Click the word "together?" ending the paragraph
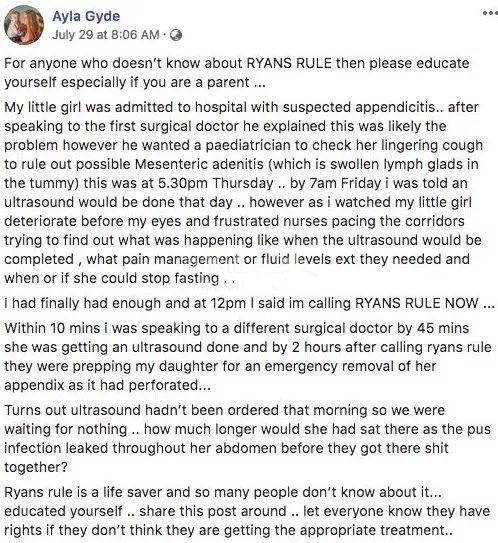498x543 pixels. tap(36, 467)
